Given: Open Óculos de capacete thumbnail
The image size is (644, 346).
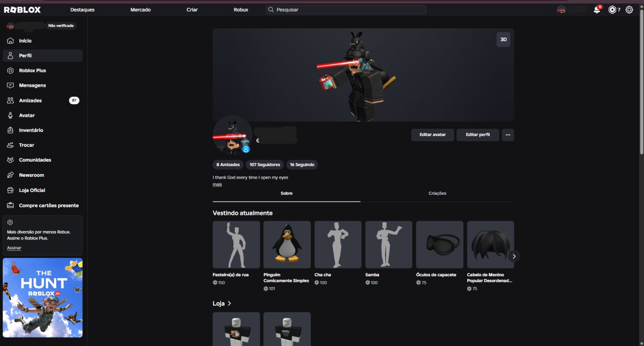Looking at the screenshot, I should (x=440, y=245).
